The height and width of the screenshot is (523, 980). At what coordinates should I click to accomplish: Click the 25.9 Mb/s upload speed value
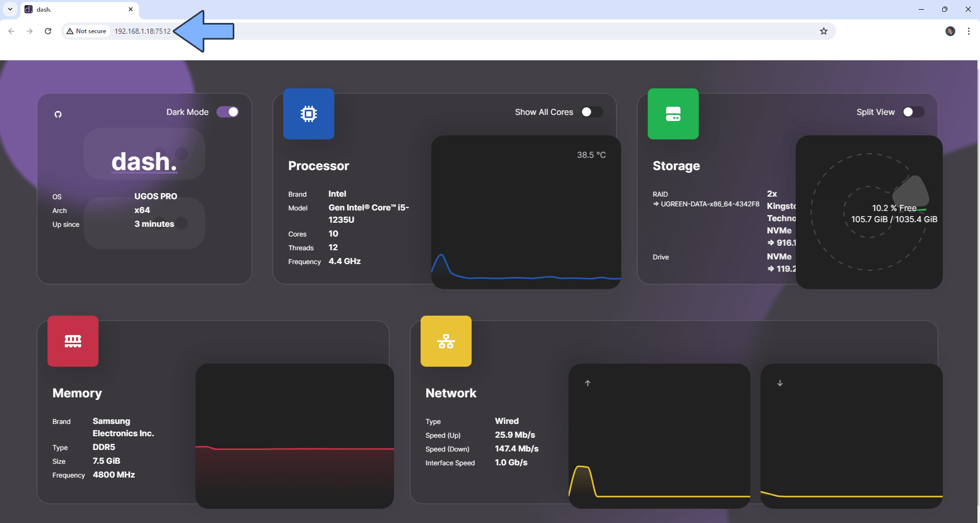click(515, 435)
